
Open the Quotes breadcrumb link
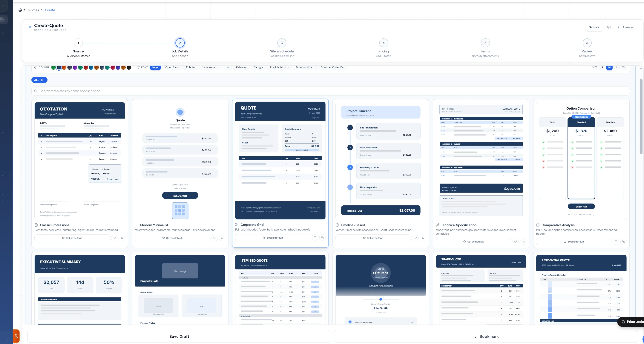[33, 10]
